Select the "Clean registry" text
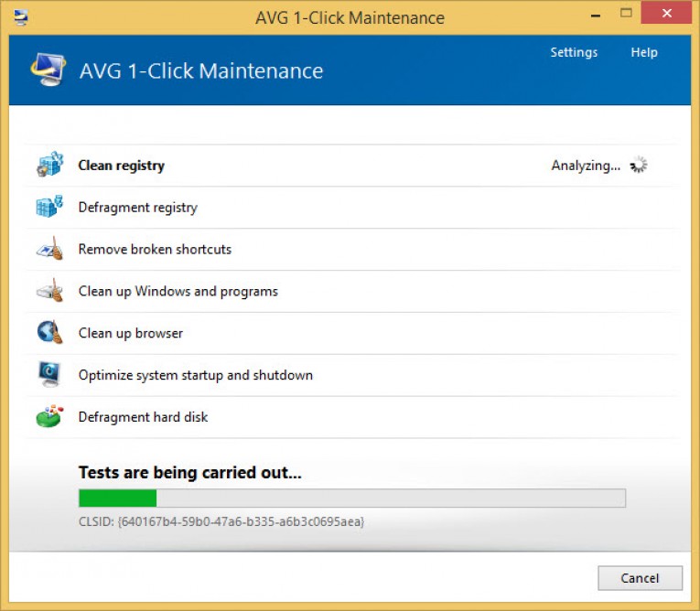 122,166
